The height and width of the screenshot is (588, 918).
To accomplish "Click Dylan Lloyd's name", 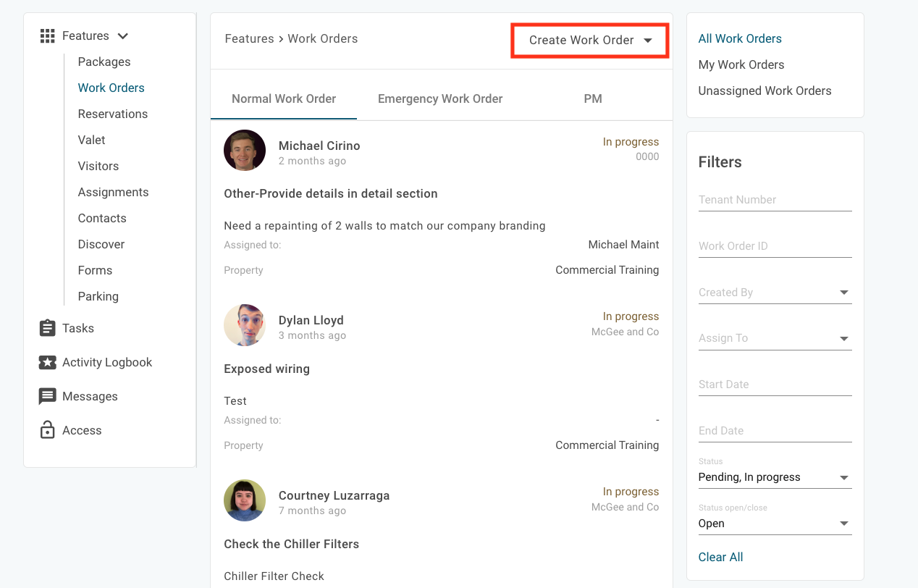I will point(311,320).
